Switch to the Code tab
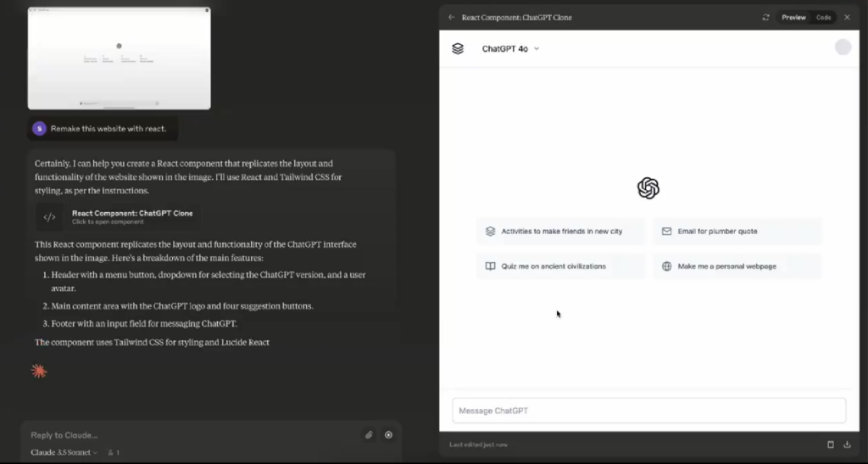 coord(823,17)
